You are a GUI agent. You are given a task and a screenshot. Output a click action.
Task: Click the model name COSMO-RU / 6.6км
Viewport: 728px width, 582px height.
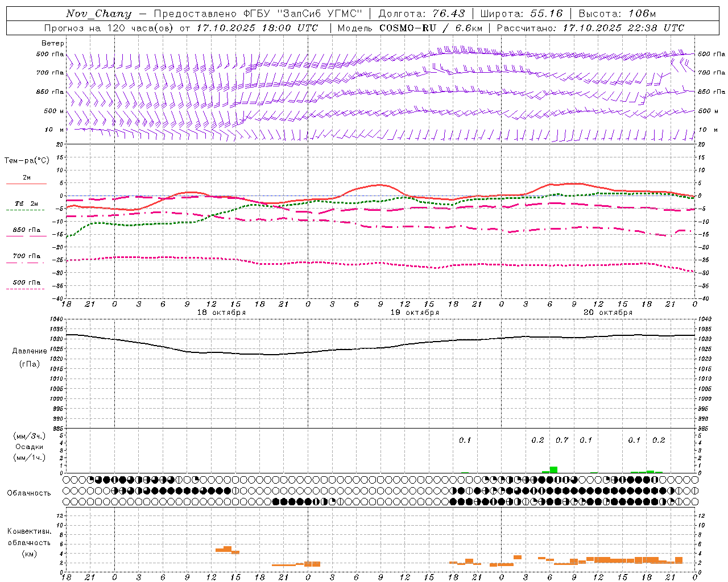click(431, 28)
